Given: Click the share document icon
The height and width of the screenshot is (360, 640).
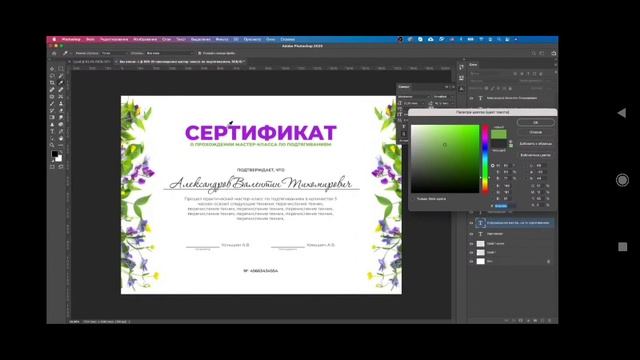Looking at the screenshot, I should pos(553,53).
